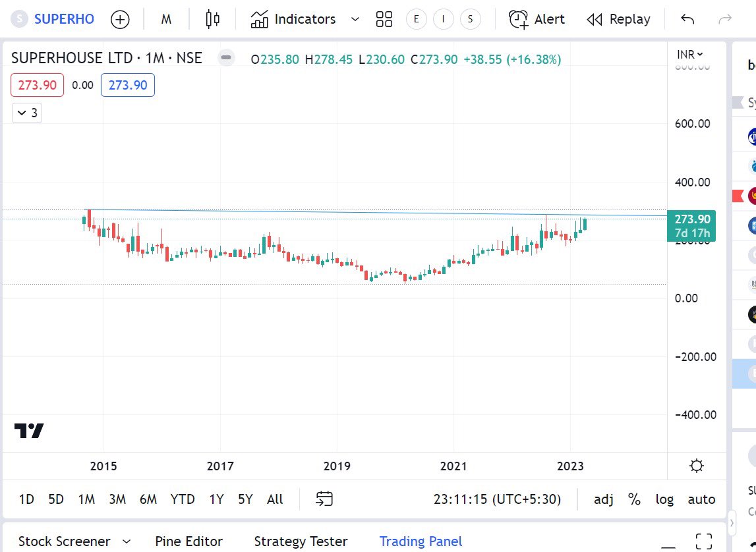This screenshot has height=552, width=756.
Task: Set date range to YTD
Action: 183,499
